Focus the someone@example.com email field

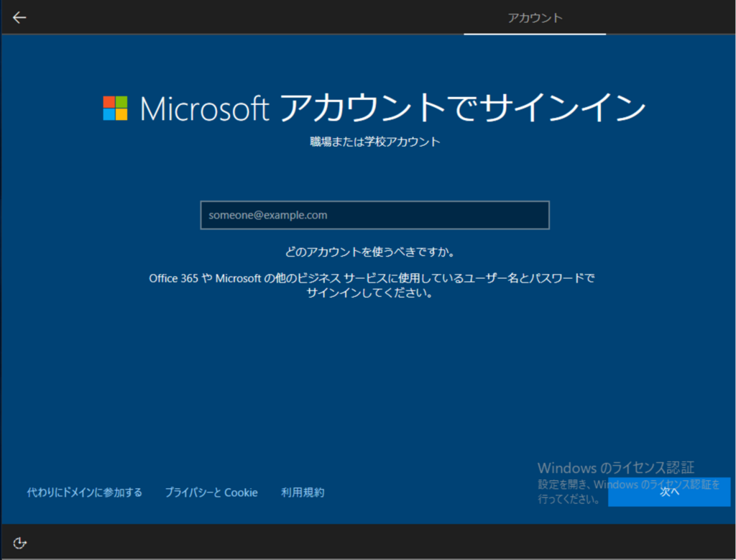tap(374, 215)
